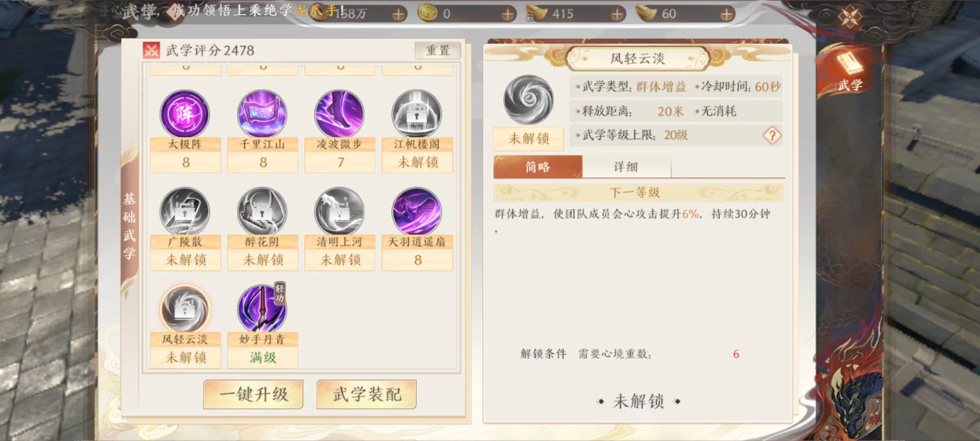Select the locked 广陵散 skill icon
This screenshot has width=980, height=441.
point(185,212)
